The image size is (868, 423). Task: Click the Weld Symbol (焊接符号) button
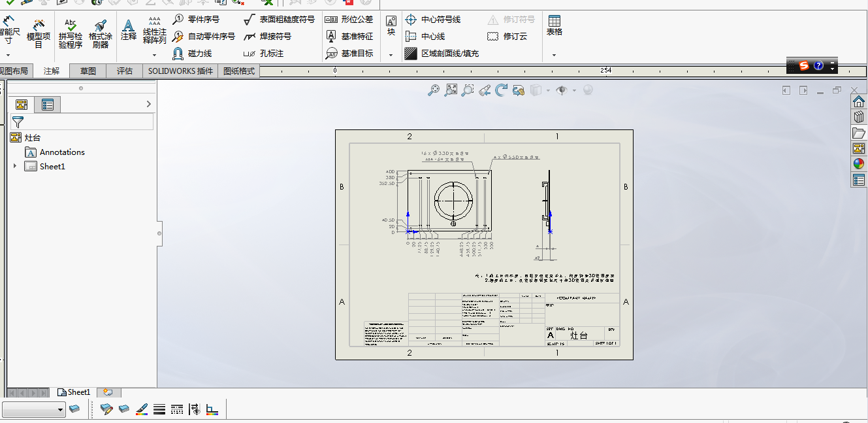point(268,37)
